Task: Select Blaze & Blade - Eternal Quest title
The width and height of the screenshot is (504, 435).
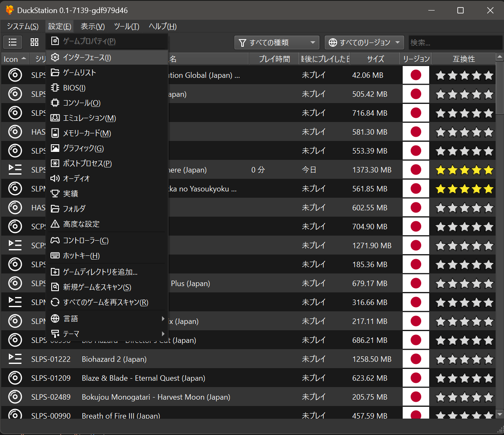Action: [143, 378]
